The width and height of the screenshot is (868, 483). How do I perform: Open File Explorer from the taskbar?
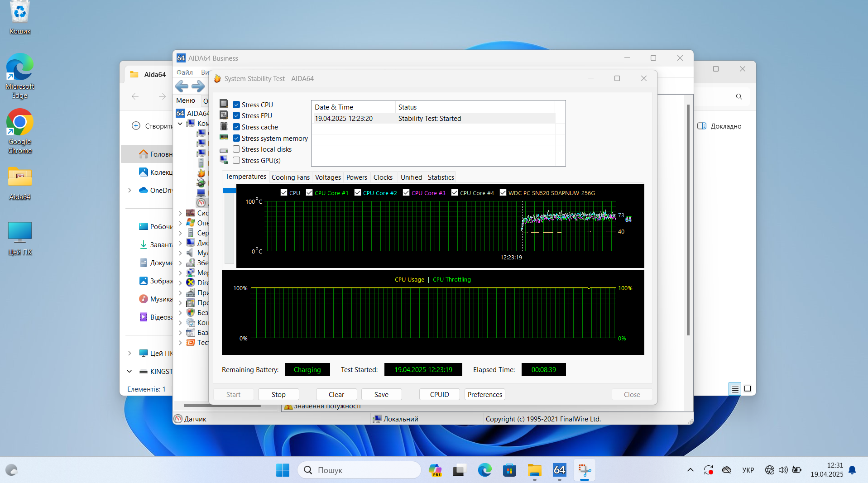534,470
